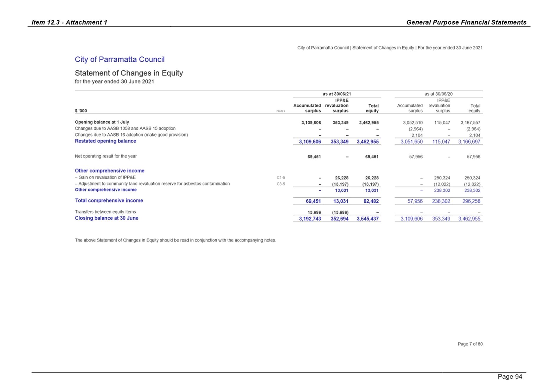Select the blue 'City of Parramatta Council' heading
Image resolution: width=554 pixels, height=392 pixels.
[x=120, y=59]
